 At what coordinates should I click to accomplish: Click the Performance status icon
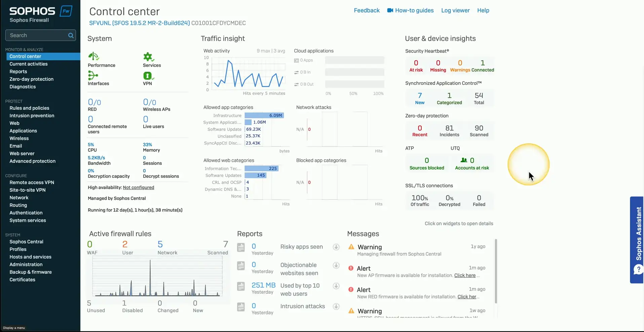93,56
